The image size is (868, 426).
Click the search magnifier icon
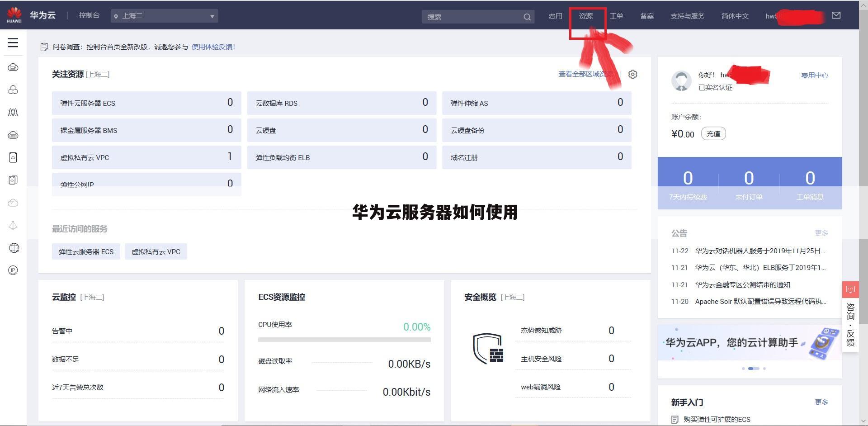pos(527,17)
